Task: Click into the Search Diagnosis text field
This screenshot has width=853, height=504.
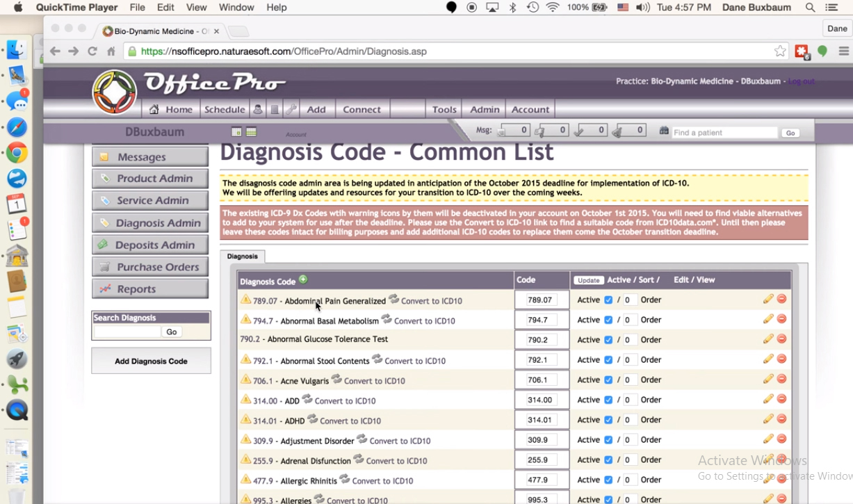Action: pyautogui.click(x=128, y=332)
